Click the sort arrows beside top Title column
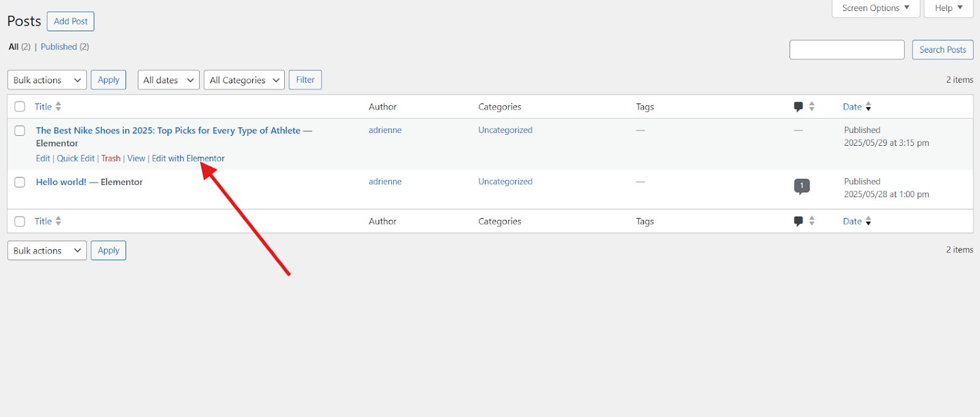 pos(58,107)
